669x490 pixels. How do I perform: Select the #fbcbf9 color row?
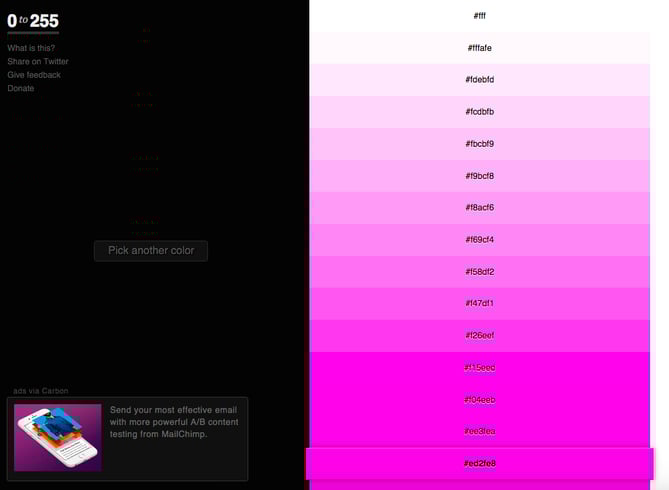pos(480,144)
